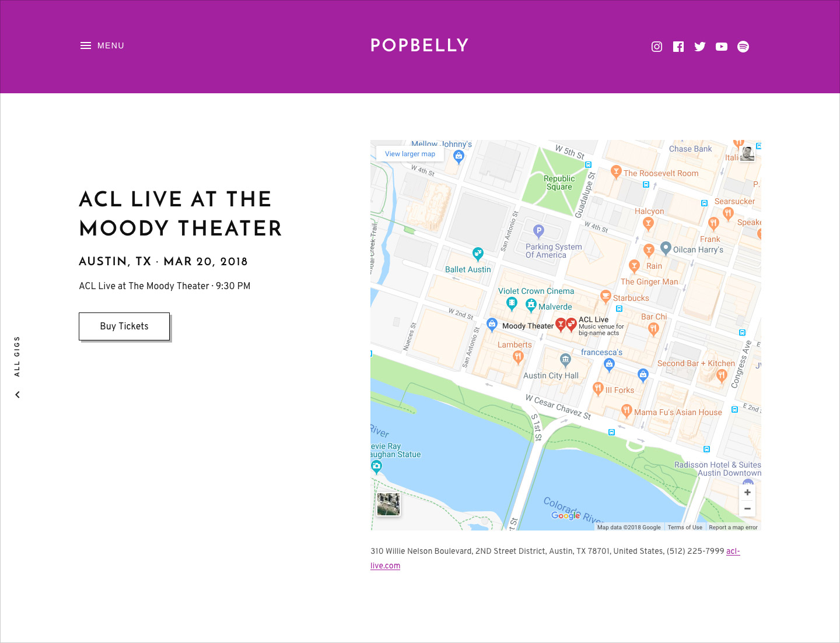Click Terms of Use on map
The width and height of the screenshot is (840, 643).
[x=685, y=527]
